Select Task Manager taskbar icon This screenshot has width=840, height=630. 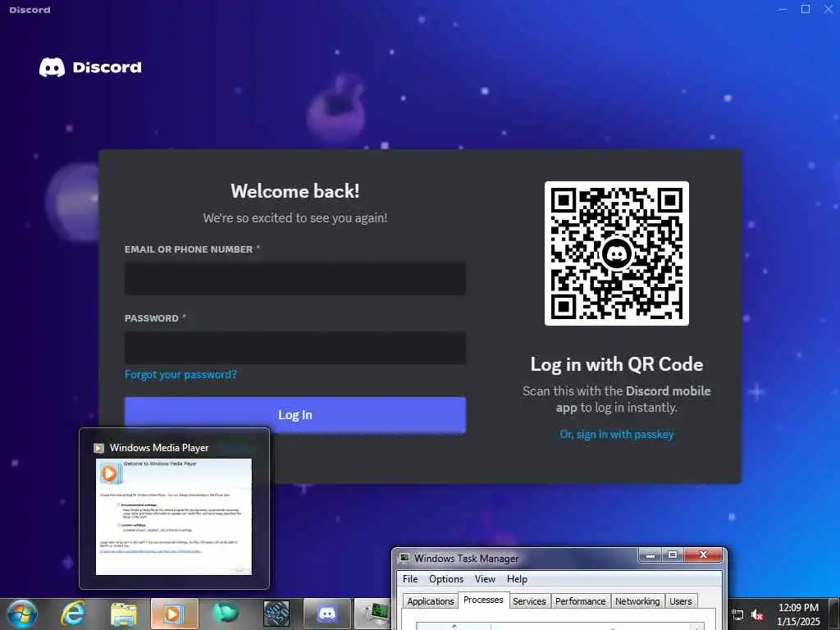point(373,614)
